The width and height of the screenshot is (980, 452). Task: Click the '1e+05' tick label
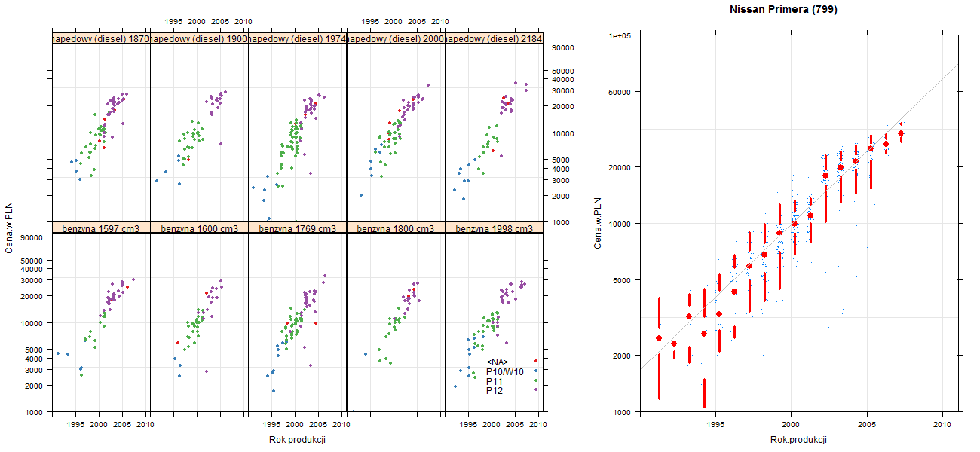pyautogui.click(x=620, y=35)
